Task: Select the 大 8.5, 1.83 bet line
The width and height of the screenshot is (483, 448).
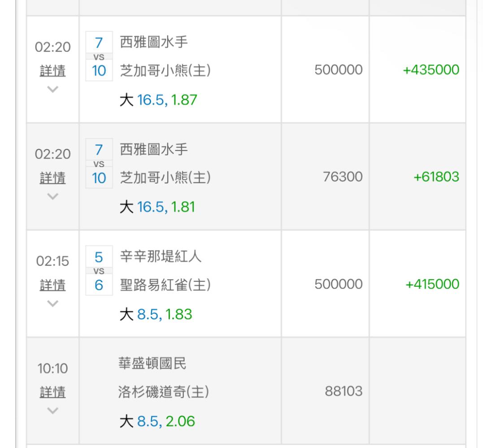Action: 156,314
